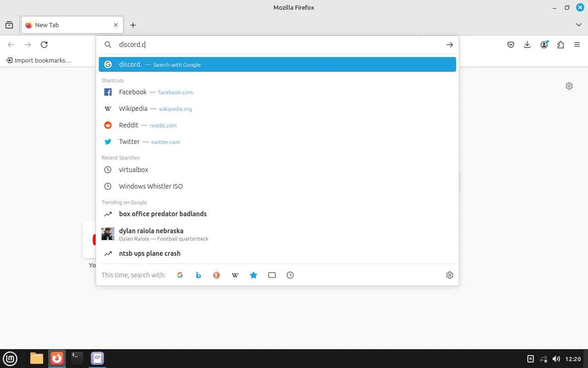Open the Firefox application menu
This screenshot has width=588, height=368.
coord(577,45)
